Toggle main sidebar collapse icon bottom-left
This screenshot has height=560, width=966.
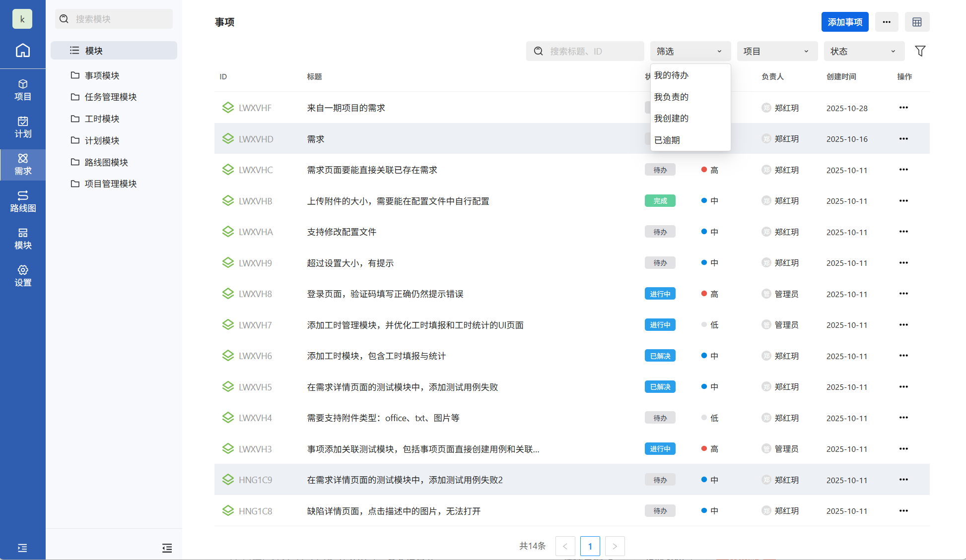click(22, 548)
